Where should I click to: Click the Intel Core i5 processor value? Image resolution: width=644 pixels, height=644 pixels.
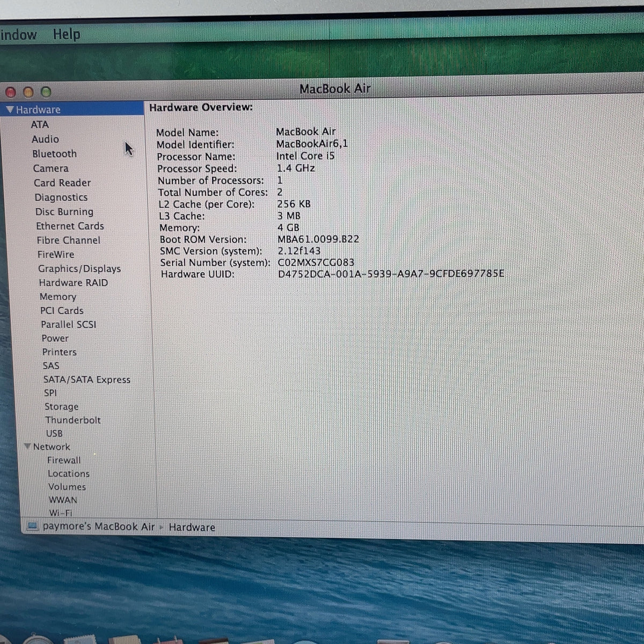tap(305, 156)
